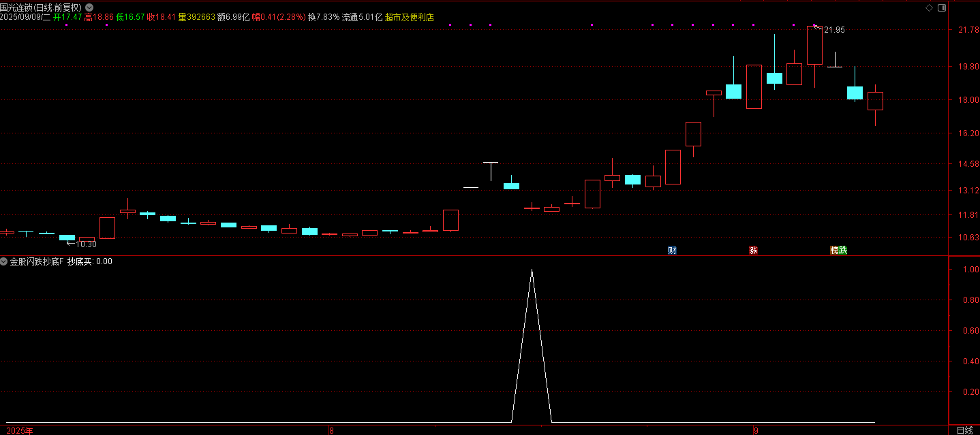This screenshot has height=435, width=980.
Task: Click the red 涨 event marker
Action: 753,250
